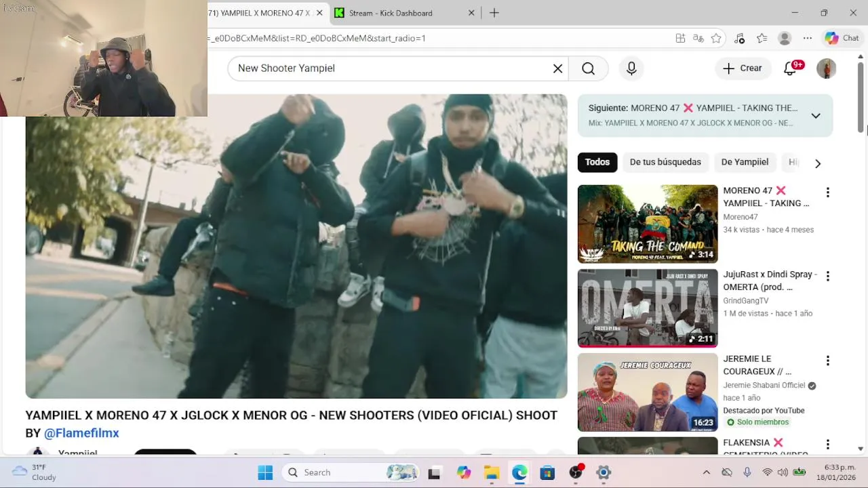Add this page to favorites star
This screenshot has width=868, height=488.
(x=716, y=39)
